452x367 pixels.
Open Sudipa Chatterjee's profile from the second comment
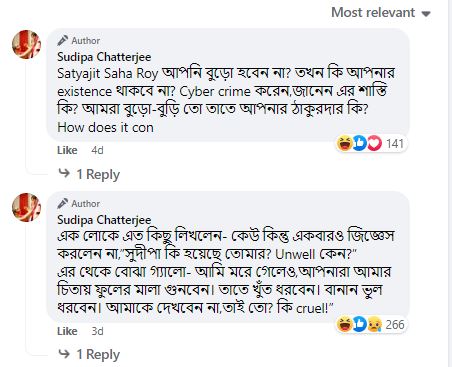click(104, 220)
